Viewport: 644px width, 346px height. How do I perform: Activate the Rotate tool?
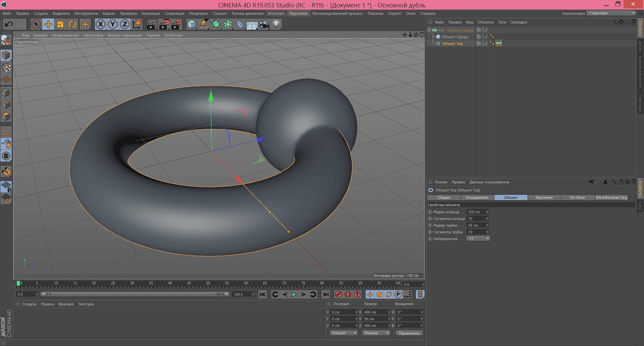click(72, 24)
